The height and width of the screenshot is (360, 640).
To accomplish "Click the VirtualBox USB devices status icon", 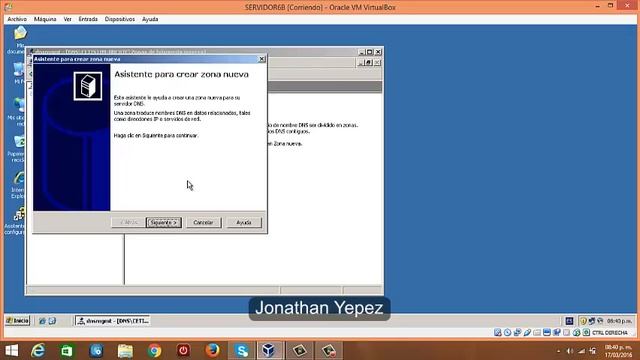I will pos(527,333).
